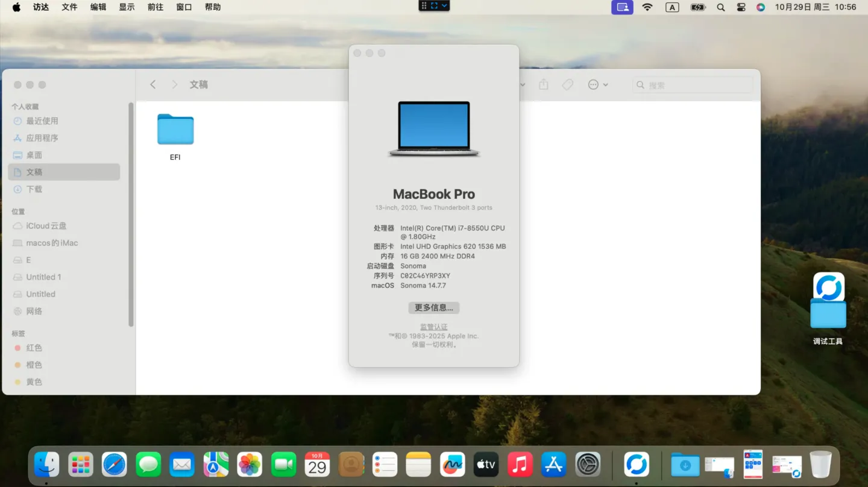
Task: Open the 显示 menu in the menu bar
Action: pyautogui.click(x=127, y=7)
